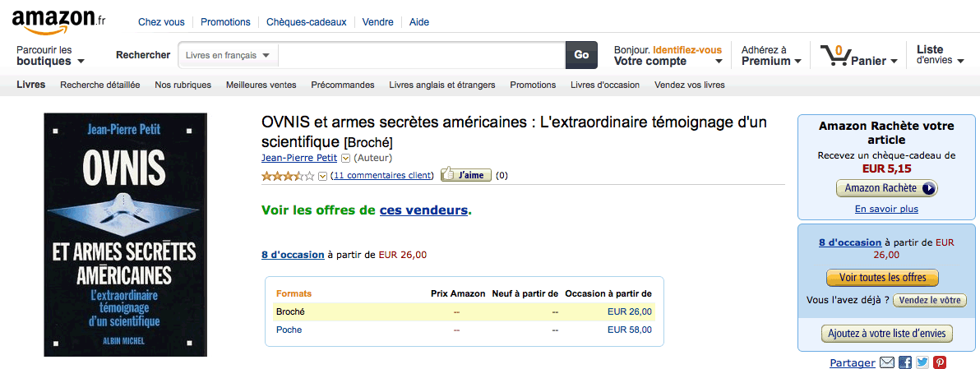Click the search text field
The height and width of the screenshot is (369, 980).
coord(421,55)
